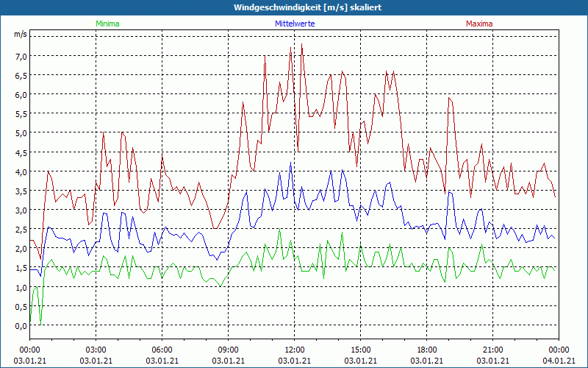Click the chart title 'Windgeschwindigkeit [m/s] skaliert'
Screen dimensions: 588x368
pyautogui.click(x=307, y=7)
